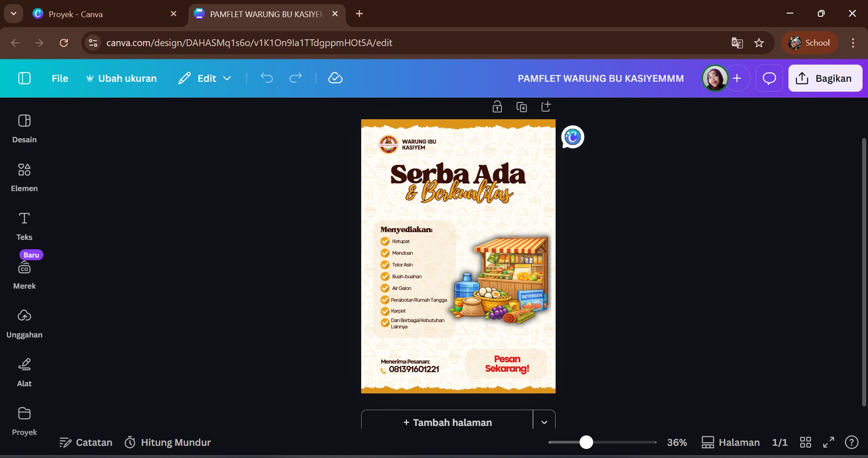This screenshot has width=868, height=458.
Task: Duplicate the current page
Action: point(521,107)
